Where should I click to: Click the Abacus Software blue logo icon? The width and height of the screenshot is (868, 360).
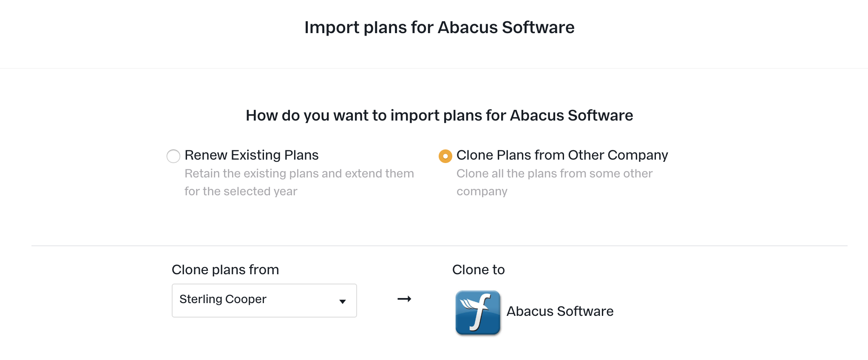[478, 313]
